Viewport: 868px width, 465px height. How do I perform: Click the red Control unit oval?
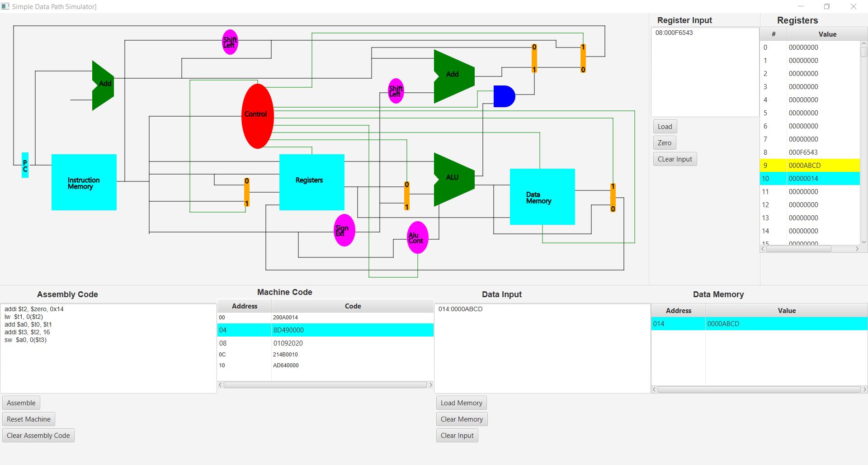point(257,116)
